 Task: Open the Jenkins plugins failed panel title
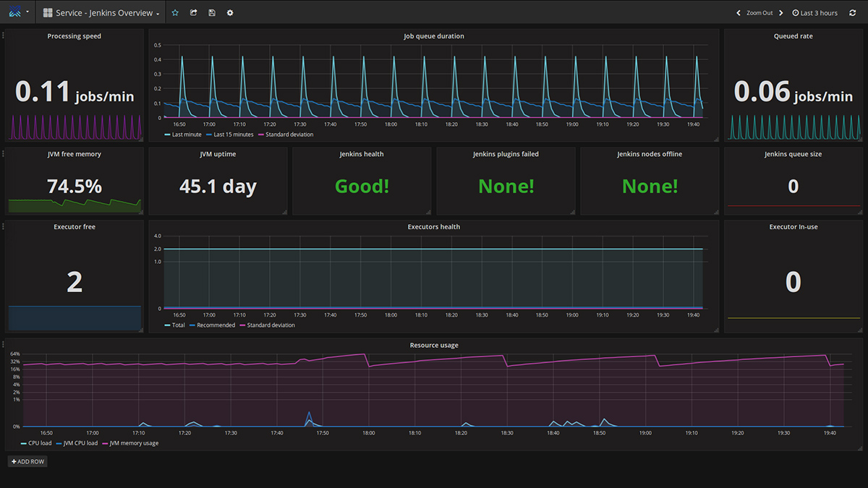click(x=506, y=154)
